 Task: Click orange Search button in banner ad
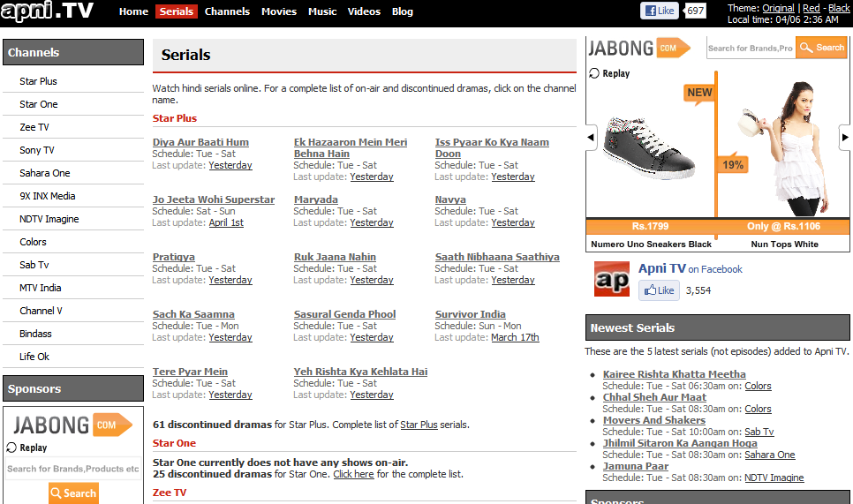821,48
